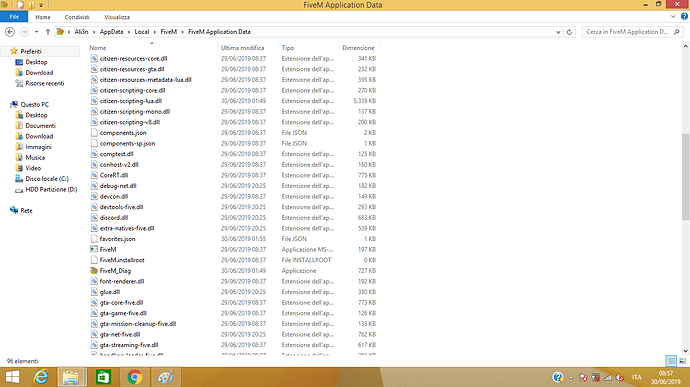The width and height of the screenshot is (690, 387).
Task: Select the components.json file icon
Action: click(94, 133)
